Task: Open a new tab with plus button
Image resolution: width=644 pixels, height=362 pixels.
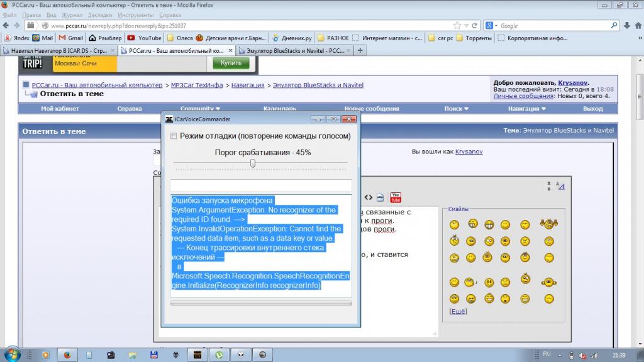Action: 360,50
